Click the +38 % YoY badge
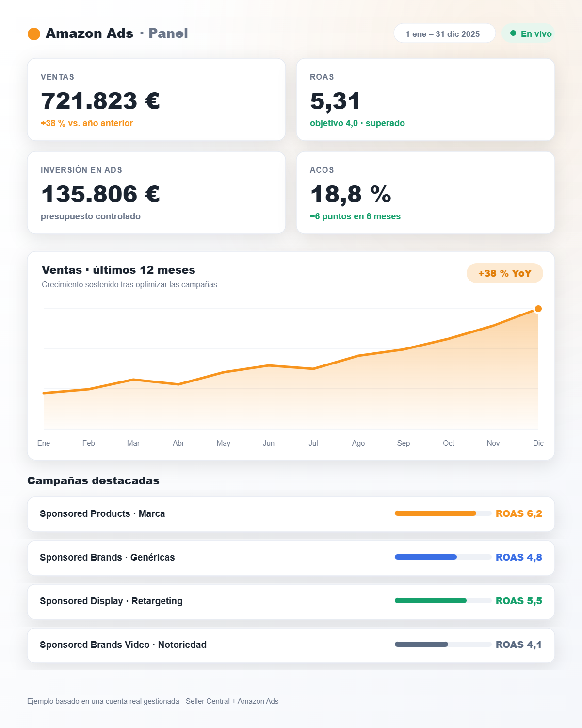582x728 pixels. [505, 273]
